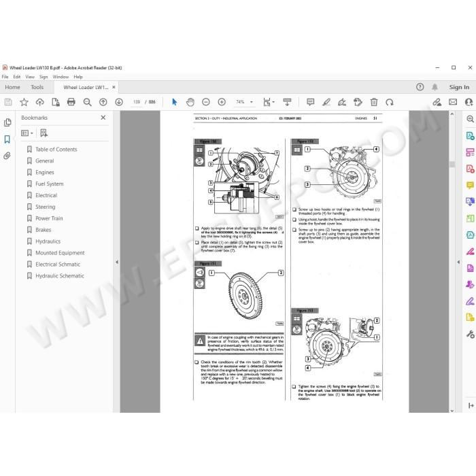
Task: Click the page number field 139
Action: [137, 102]
